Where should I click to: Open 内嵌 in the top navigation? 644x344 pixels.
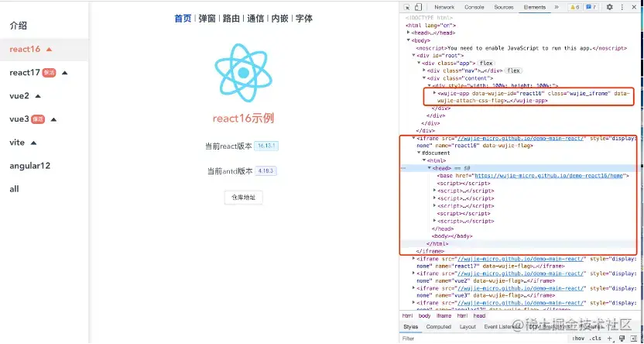pos(279,19)
